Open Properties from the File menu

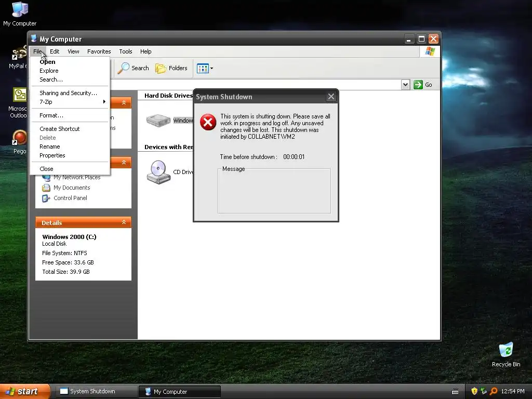[x=70, y=155]
